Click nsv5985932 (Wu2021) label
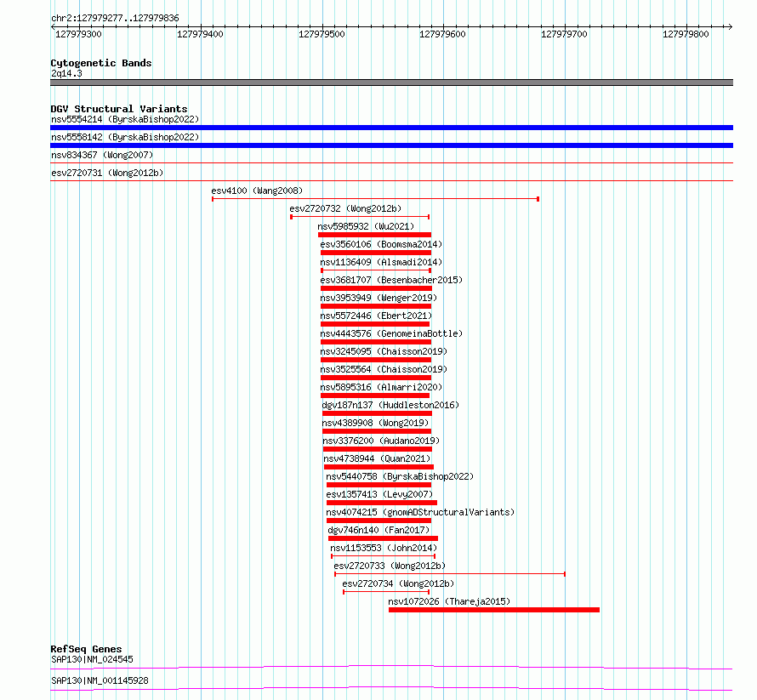 click(366, 226)
